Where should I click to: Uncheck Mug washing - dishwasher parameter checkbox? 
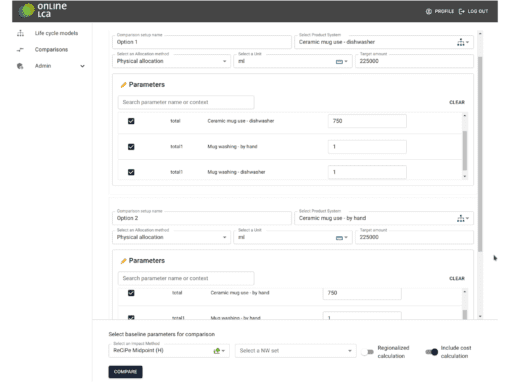(131, 172)
